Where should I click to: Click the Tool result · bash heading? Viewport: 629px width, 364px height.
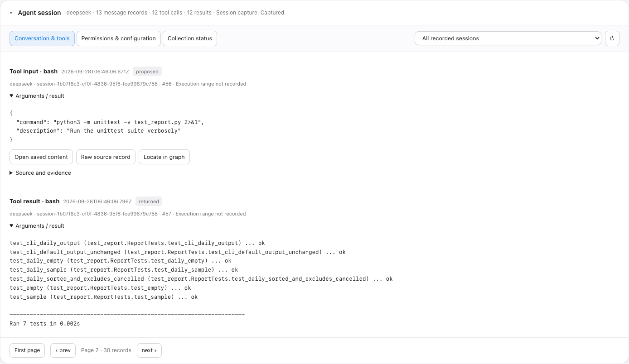pyautogui.click(x=34, y=201)
